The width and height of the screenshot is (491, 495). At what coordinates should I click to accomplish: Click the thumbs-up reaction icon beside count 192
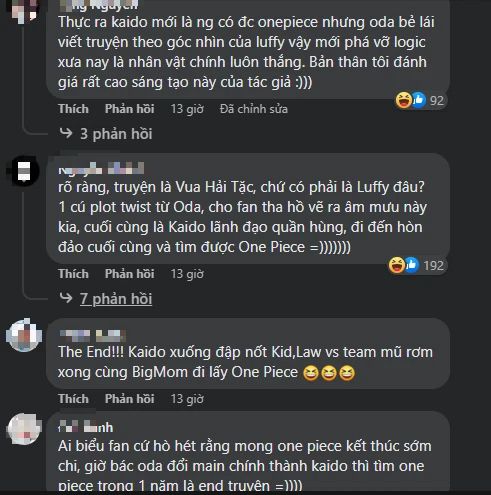[412, 265]
